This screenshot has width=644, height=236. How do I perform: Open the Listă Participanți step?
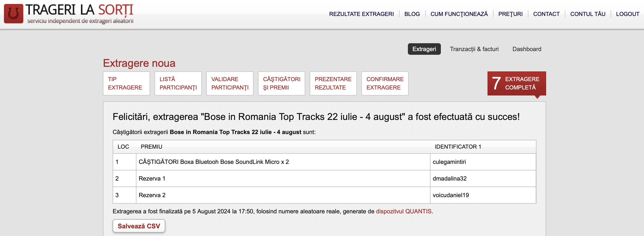[178, 83]
